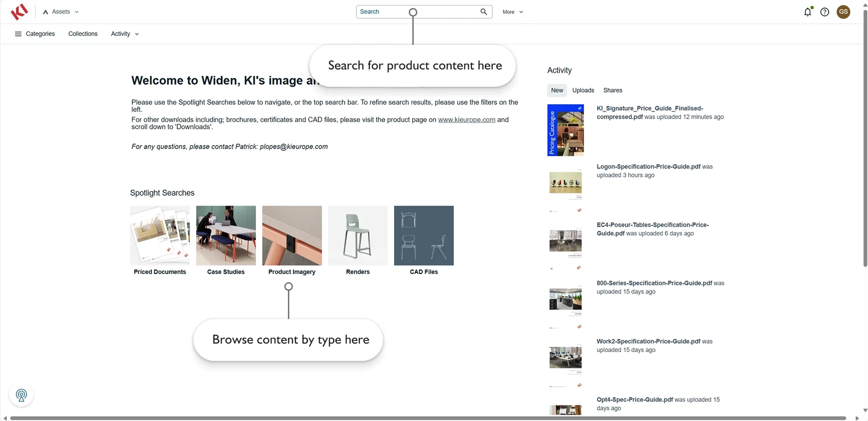868x421 pixels.
Task: Open the beacon help widget icon
Action: click(21, 395)
